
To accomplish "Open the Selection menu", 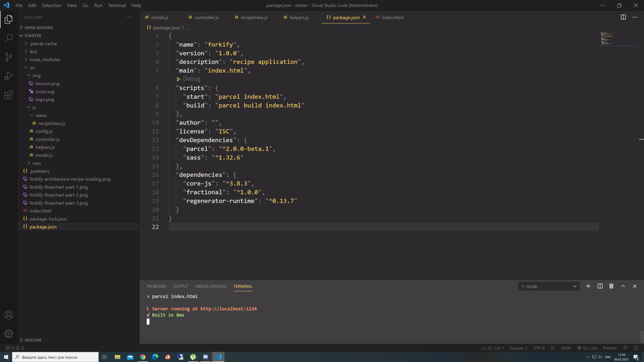I will [51, 5].
